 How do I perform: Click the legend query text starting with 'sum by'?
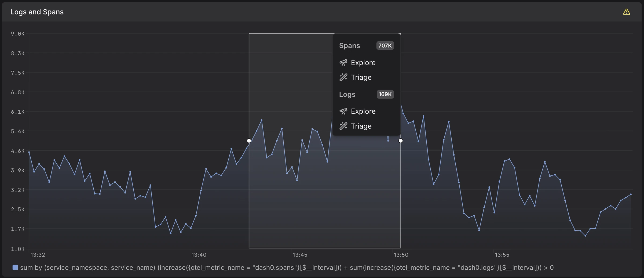coord(287,268)
